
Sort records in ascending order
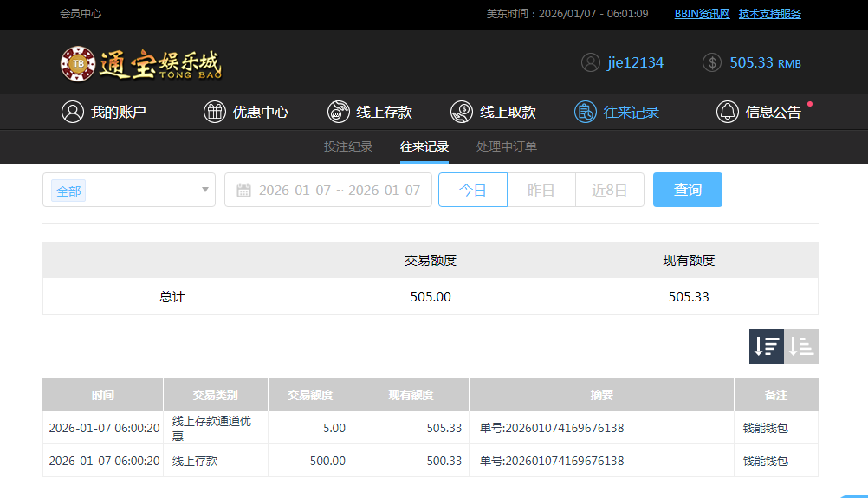coord(801,346)
